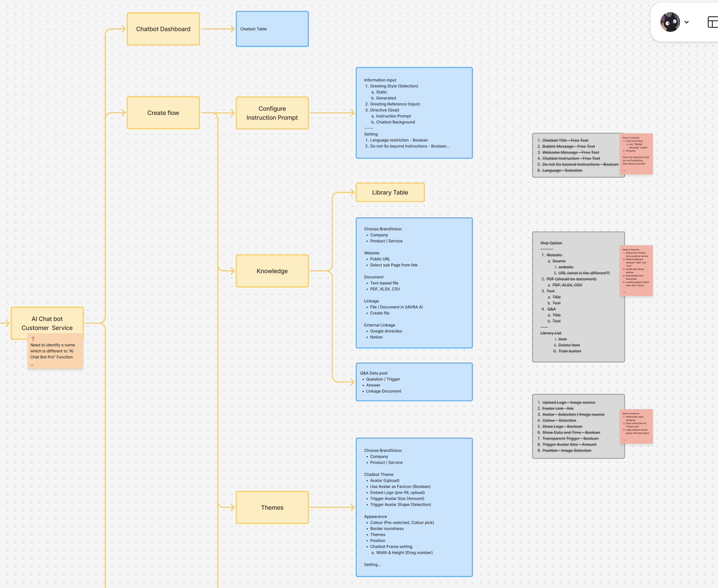Click 'Question / Trigger' bullet
The height and width of the screenshot is (588, 718).
(x=383, y=379)
